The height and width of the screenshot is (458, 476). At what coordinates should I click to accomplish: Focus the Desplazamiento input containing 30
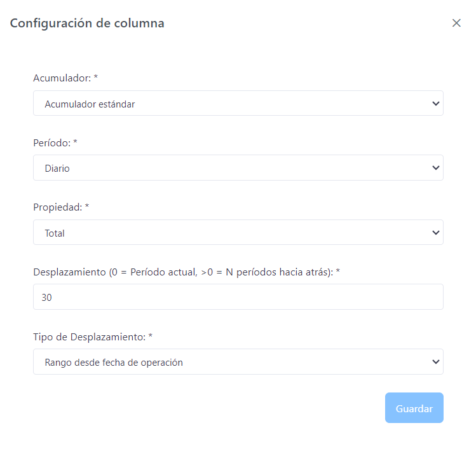(x=238, y=297)
